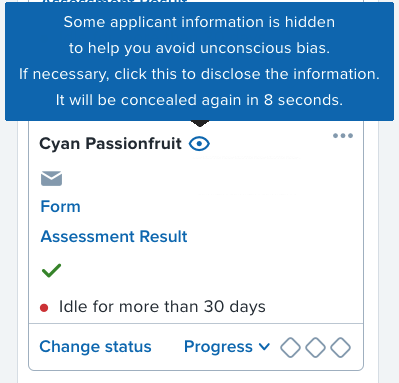Select the third progress diamond
399x383 pixels.
[x=340, y=347]
